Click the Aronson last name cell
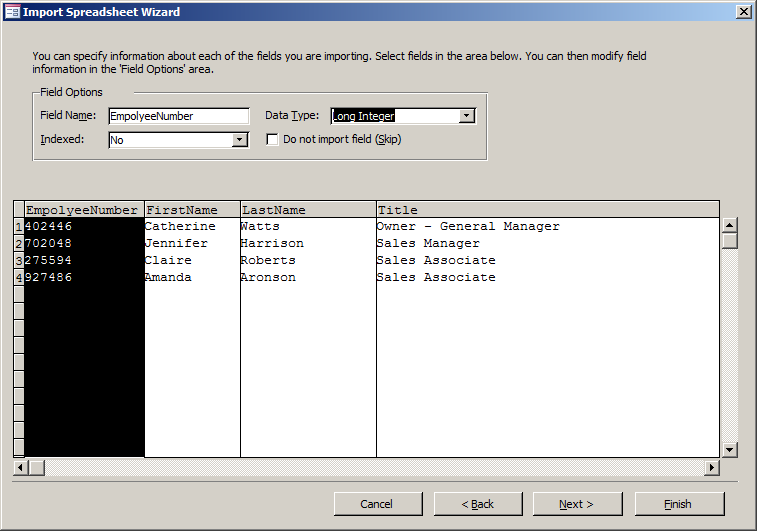 click(x=308, y=277)
